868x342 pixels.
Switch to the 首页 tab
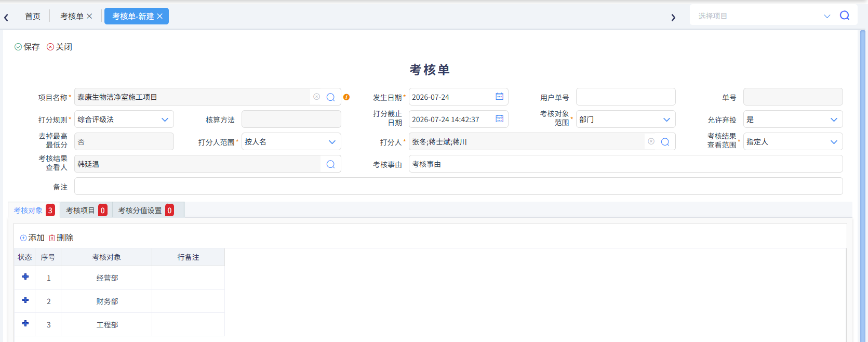tap(33, 16)
